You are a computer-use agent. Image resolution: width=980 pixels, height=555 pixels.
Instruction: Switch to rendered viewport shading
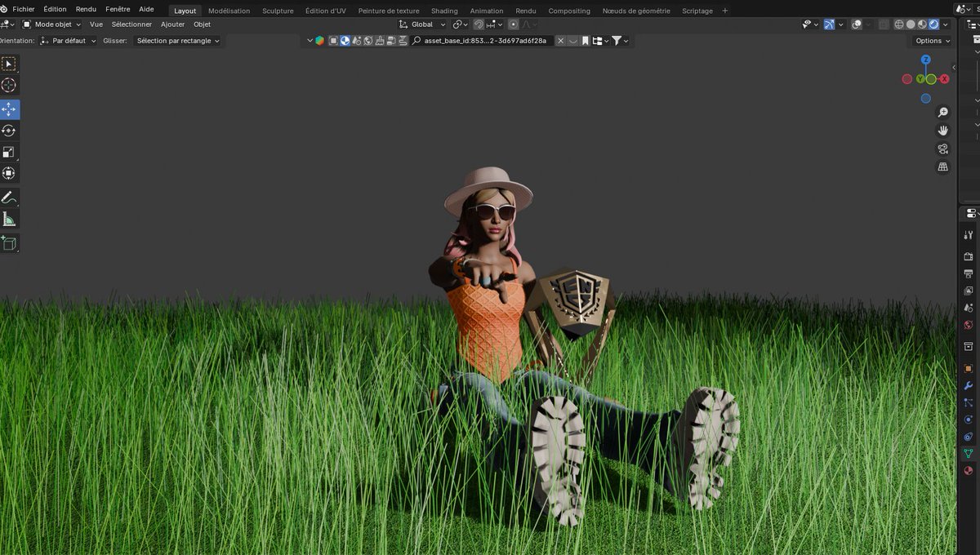pos(933,24)
